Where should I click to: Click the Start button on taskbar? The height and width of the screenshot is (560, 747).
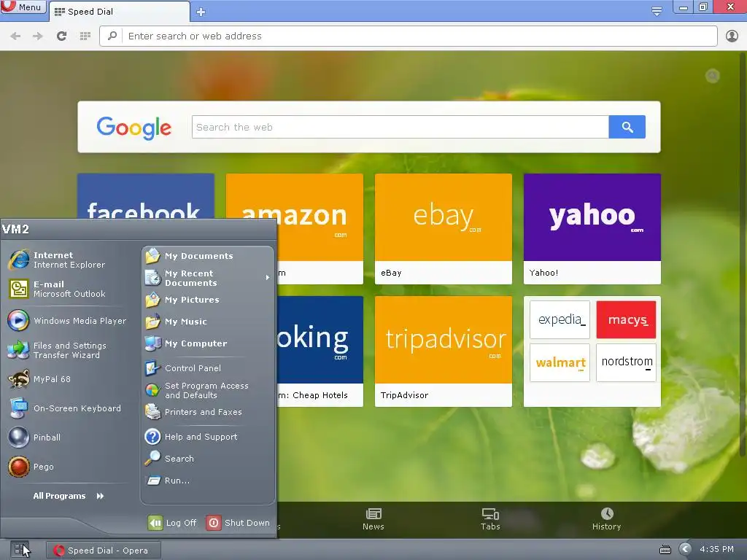click(x=19, y=550)
